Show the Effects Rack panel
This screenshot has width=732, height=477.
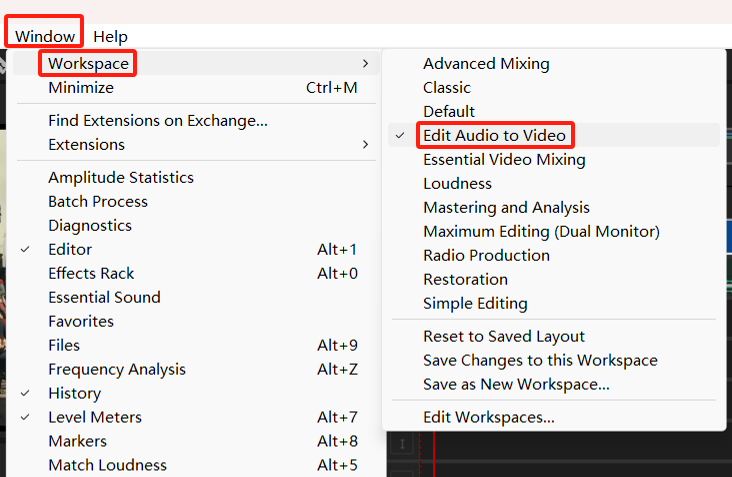click(x=91, y=273)
